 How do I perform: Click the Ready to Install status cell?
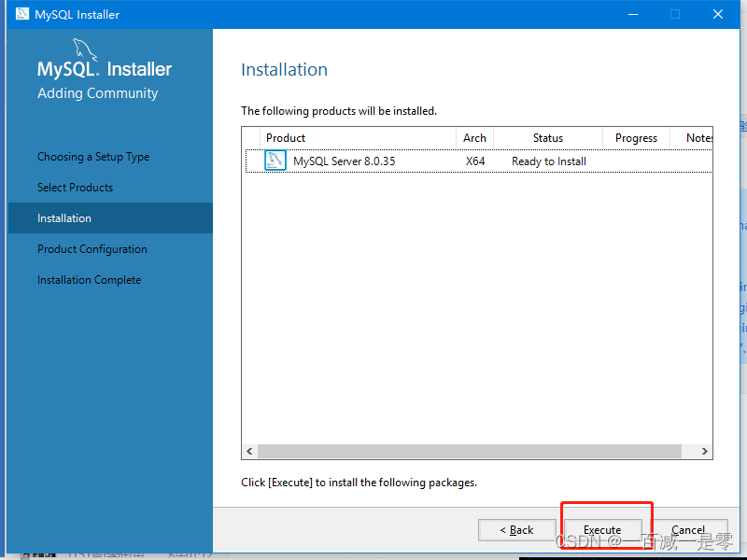tap(549, 161)
